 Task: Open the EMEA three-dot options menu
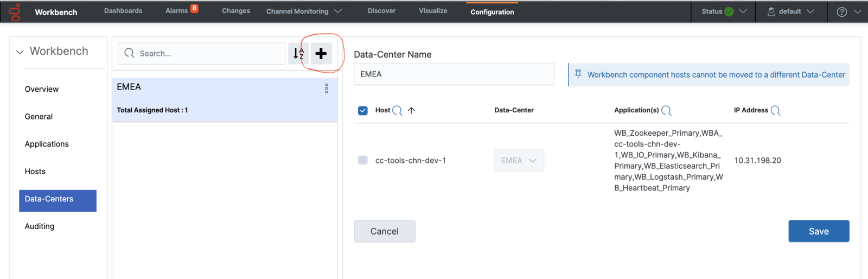point(326,88)
